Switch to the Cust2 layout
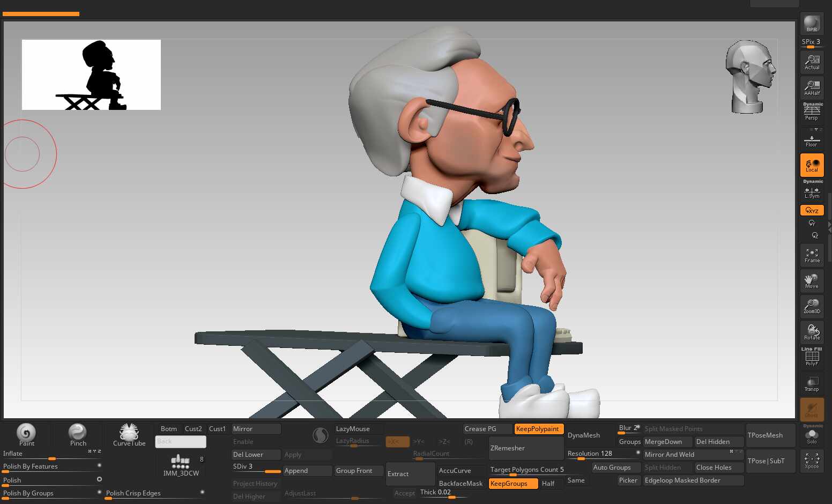Screen dimensions: 832x504 (x=193, y=429)
